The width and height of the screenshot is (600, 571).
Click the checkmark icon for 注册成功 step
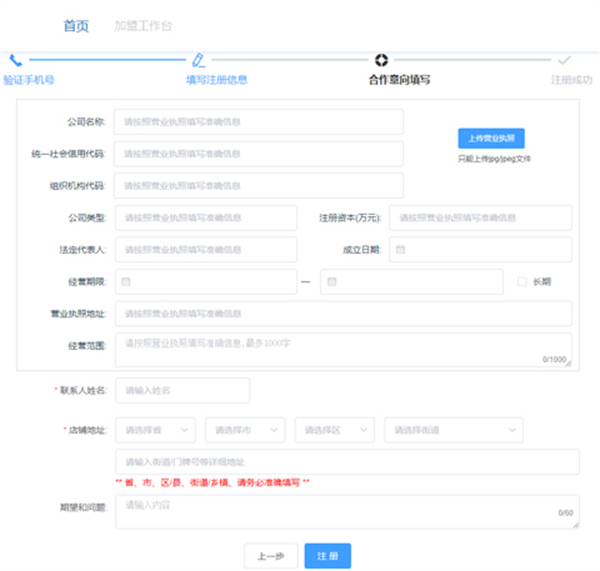[564, 60]
